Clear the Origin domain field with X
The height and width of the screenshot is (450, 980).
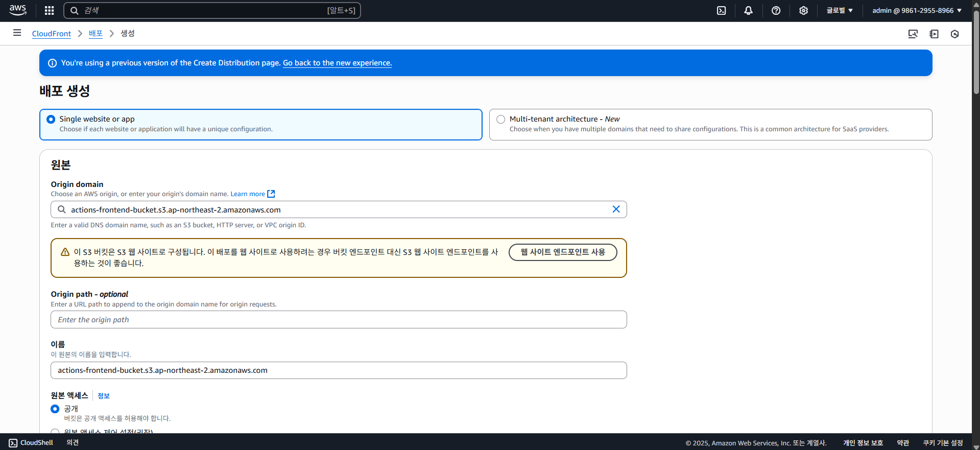(616, 209)
